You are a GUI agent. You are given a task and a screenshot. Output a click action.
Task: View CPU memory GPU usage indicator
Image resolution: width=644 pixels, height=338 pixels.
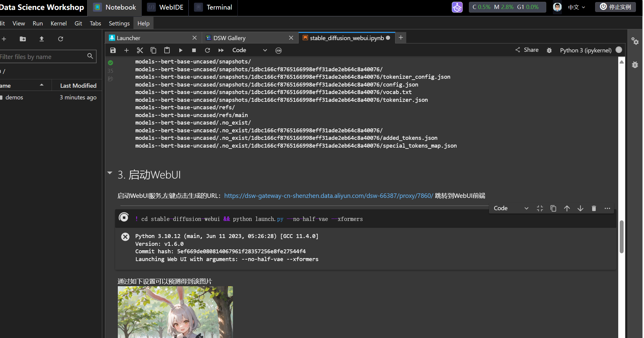(x=507, y=7)
